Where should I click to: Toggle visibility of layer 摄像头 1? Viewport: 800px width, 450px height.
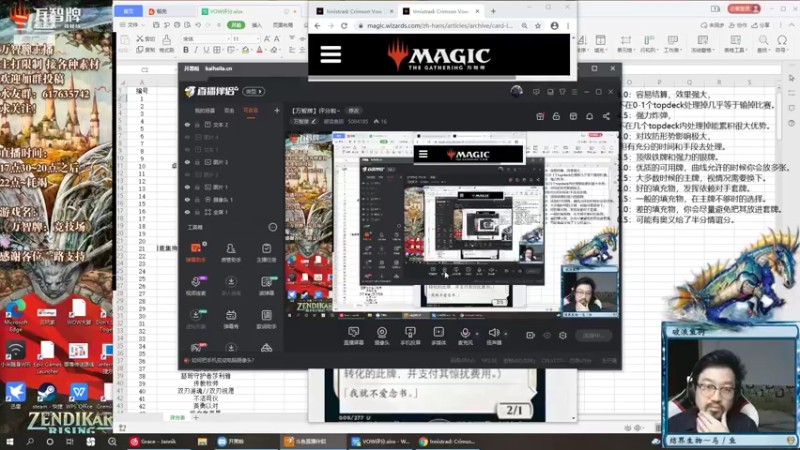pyautogui.click(x=187, y=199)
